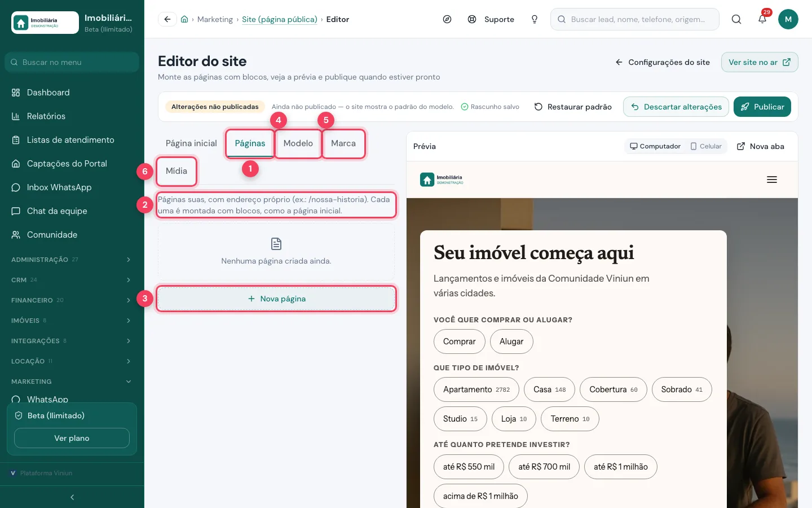Collapse the Marketing section
The height and width of the screenshot is (508, 812).
pos(72,382)
